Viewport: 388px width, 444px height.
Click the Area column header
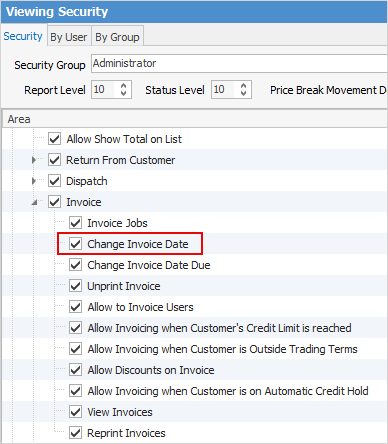tap(195, 119)
